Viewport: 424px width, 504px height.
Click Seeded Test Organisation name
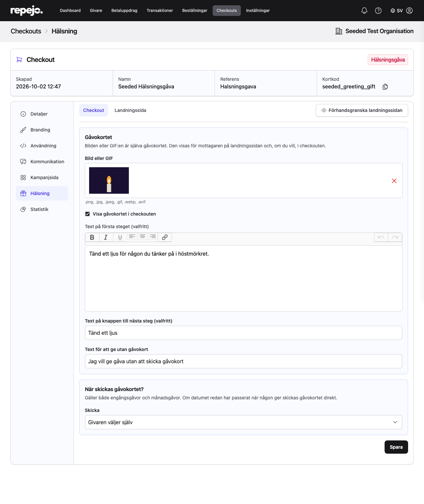click(x=380, y=31)
